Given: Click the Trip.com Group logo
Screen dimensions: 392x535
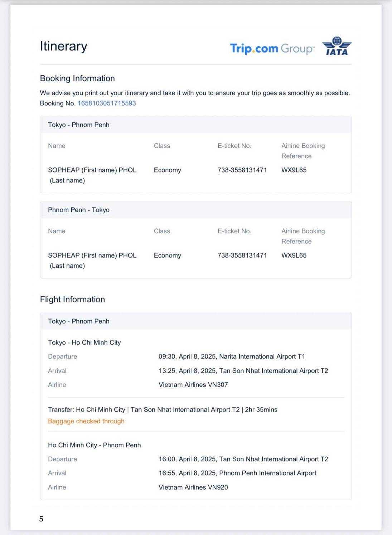Looking at the screenshot, I should click(x=272, y=48).
